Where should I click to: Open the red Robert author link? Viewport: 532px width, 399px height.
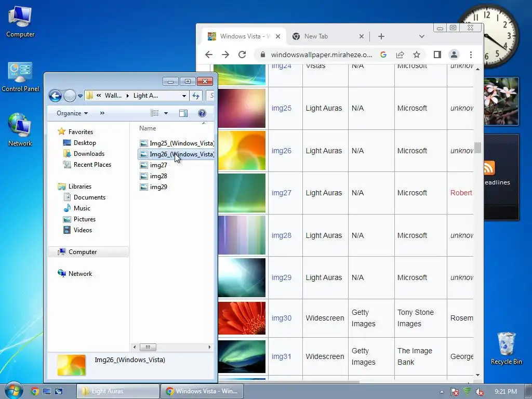pyautogui.click(x=461, y=193)
